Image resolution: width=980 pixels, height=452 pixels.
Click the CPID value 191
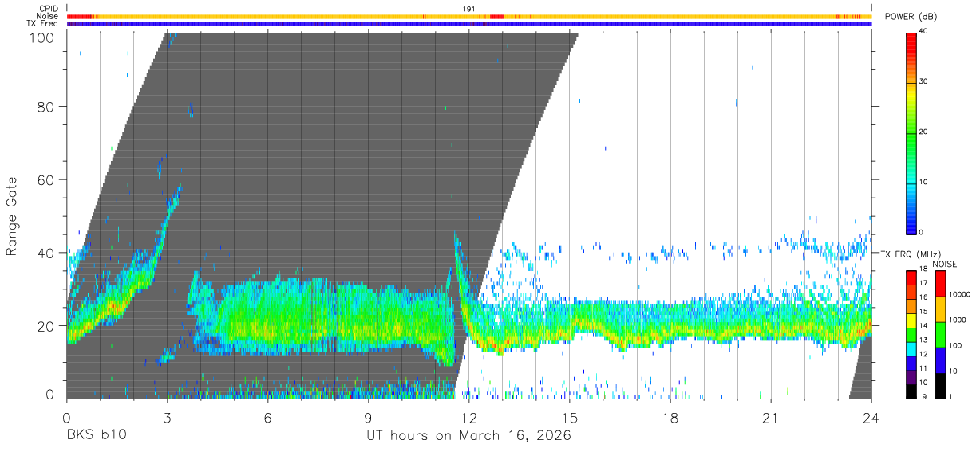[469, 9]
